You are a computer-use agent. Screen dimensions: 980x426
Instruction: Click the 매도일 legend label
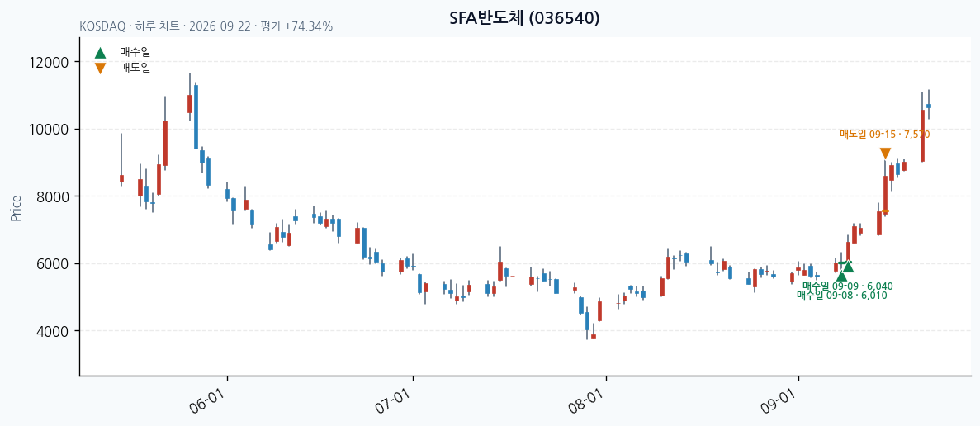pos(135,68)
